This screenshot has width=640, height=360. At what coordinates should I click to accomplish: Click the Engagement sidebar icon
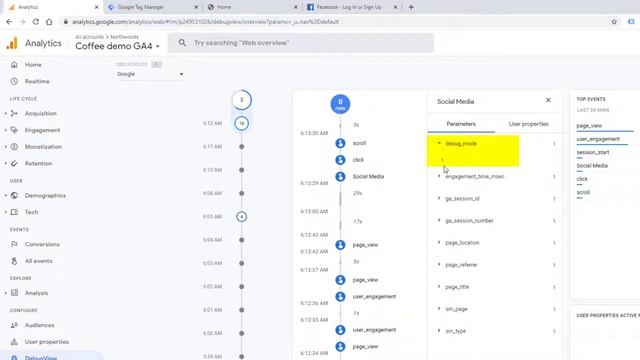click(14, 130)
